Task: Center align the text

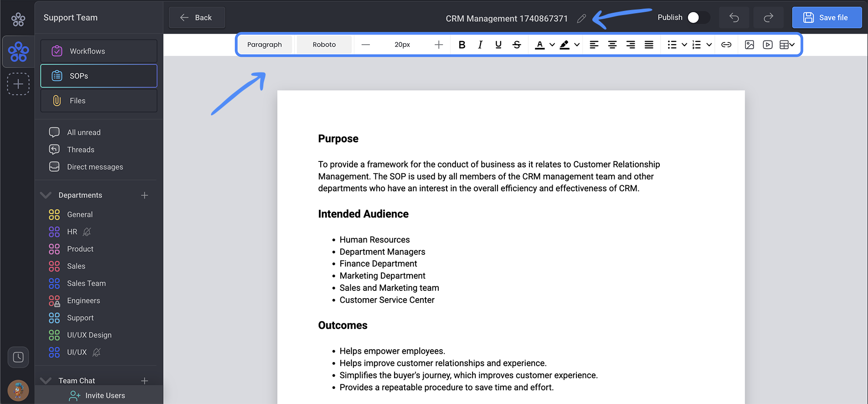Action: tap(612, 45)
